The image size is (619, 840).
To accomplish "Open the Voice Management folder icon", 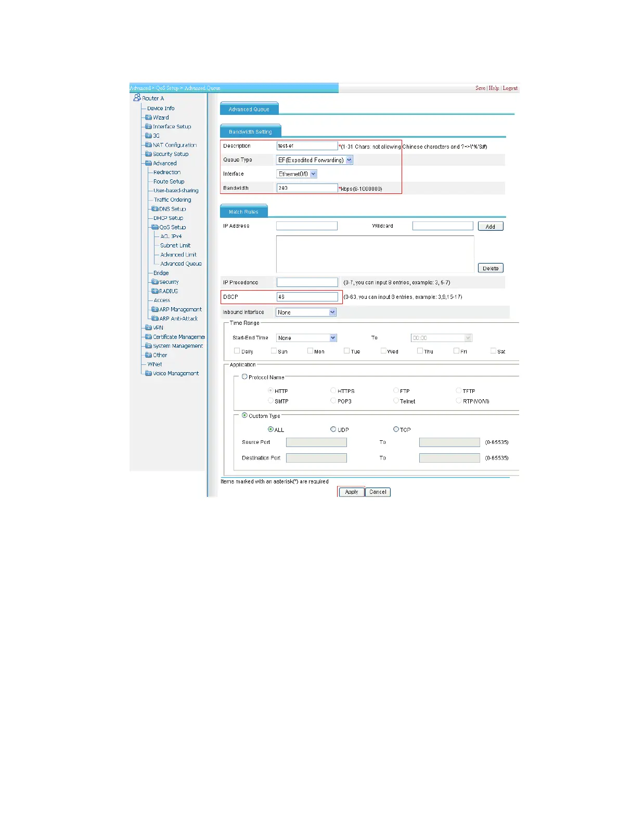I will point(148,373).
